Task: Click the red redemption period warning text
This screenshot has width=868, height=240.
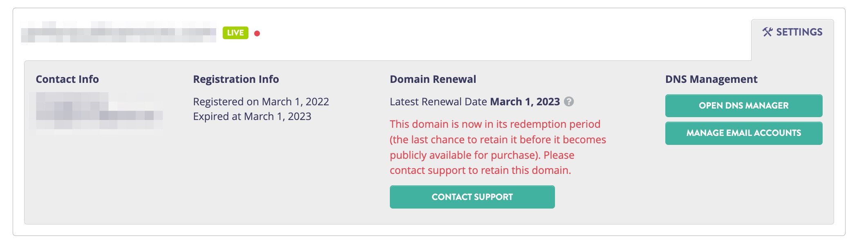Action: 498,147
